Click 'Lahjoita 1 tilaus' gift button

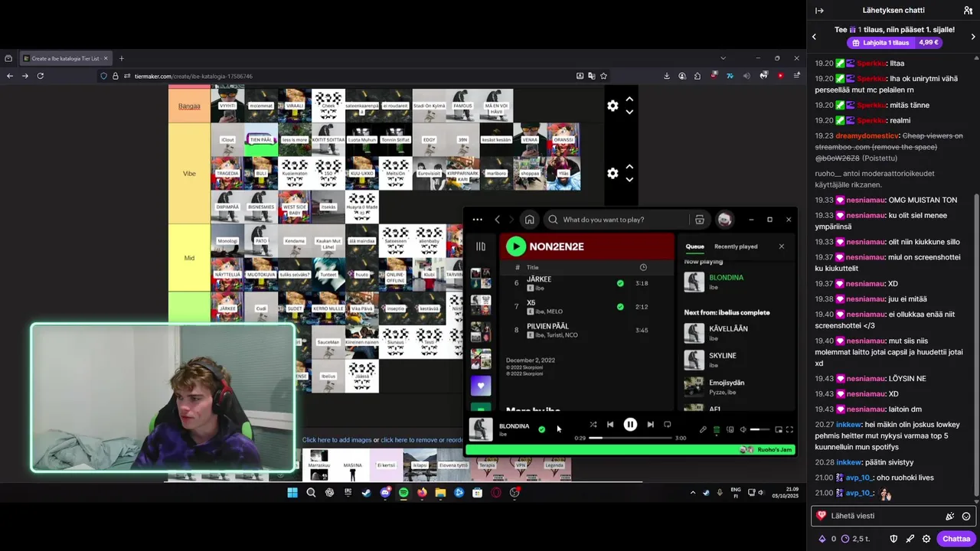click(x=895, y=43)
